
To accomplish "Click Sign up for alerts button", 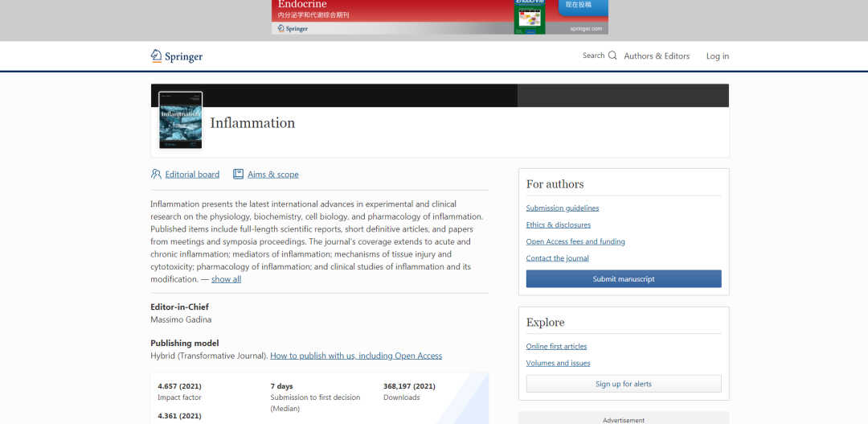I will click(623, 384).
